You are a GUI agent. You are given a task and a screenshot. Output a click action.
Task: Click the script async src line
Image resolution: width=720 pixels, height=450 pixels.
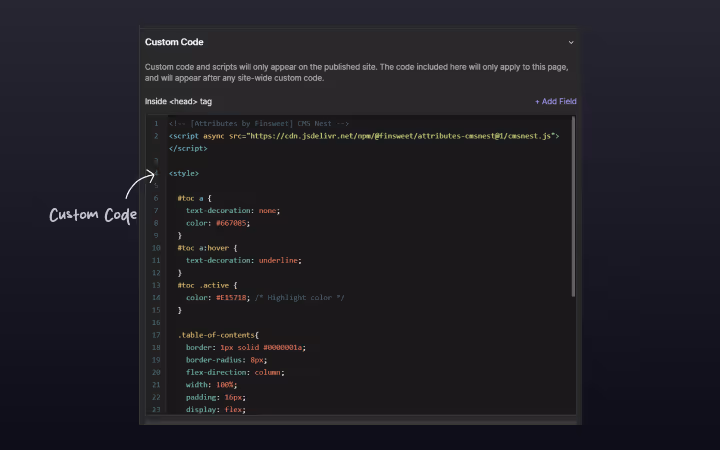[x=364, y=136]
